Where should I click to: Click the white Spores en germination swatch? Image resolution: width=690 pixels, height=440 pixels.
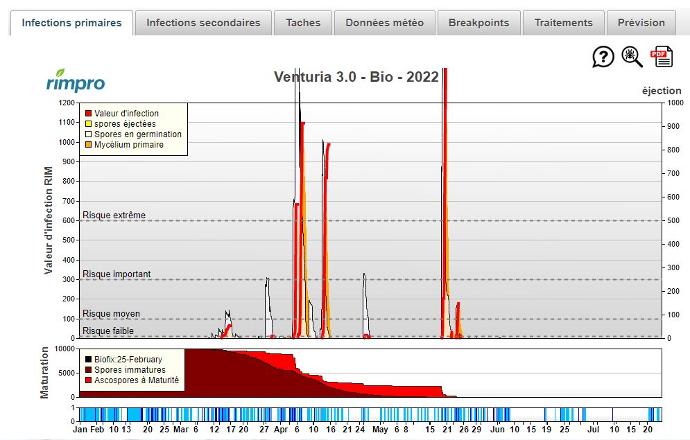click(88, 134)
